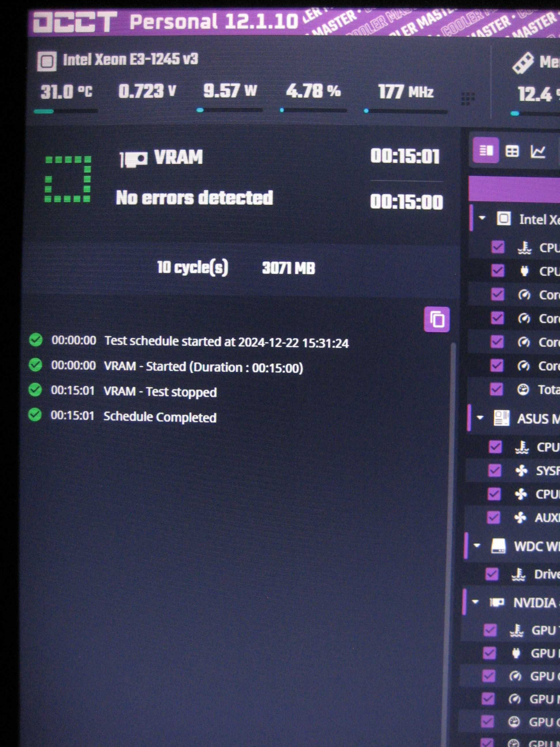Uncheck the GPU T temperature checkbox
The height and width of the screenshot is (747, 560).
coord(490,630)
